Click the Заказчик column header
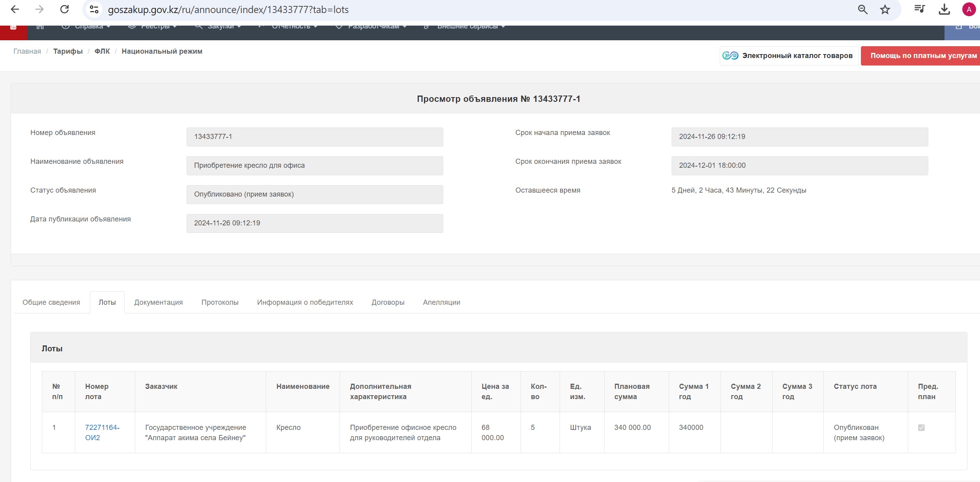The width and height of the screenshot is (980, 482). (200, 392)
